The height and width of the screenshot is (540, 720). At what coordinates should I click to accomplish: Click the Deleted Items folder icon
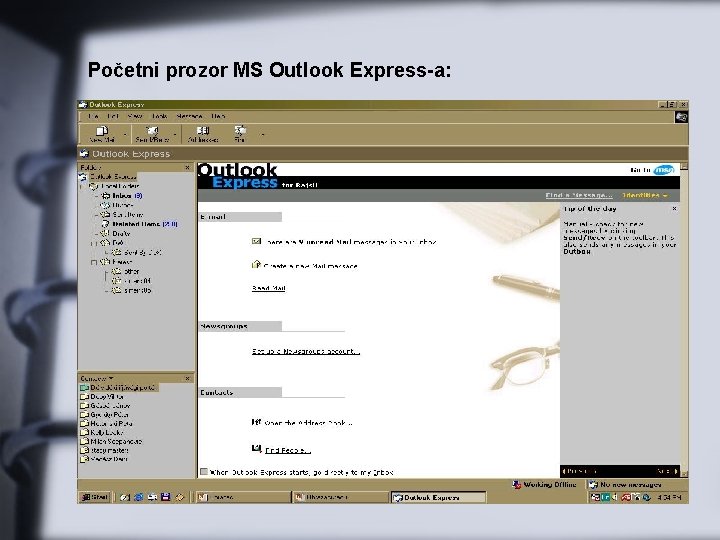point(106,224)
